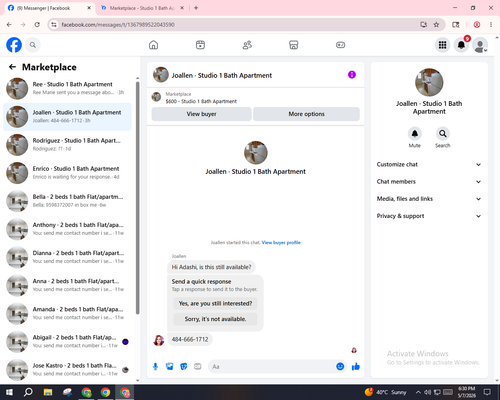500x400 pixels.
Task: Open Jose Kastro - 2 beds 1 bath chat
Action: pos(67,370)
